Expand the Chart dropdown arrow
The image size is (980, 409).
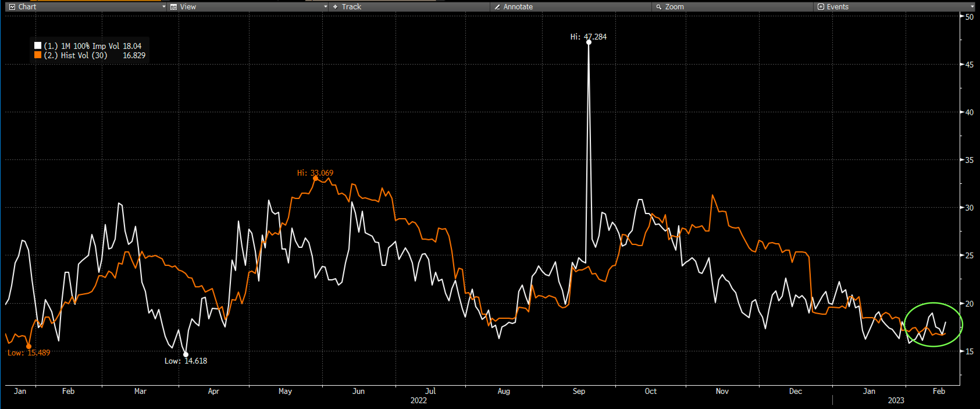pyautogui.click(x=164, y=7)
